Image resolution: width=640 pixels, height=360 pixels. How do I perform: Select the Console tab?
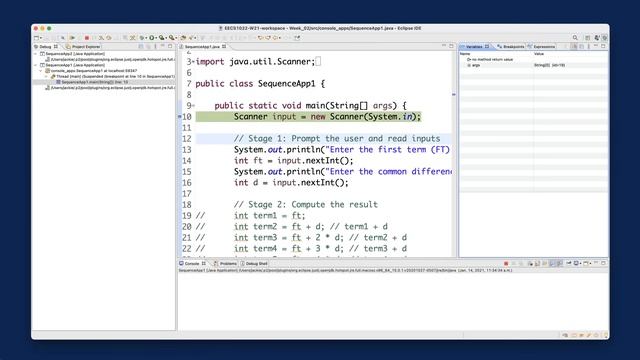pos(192,264)
